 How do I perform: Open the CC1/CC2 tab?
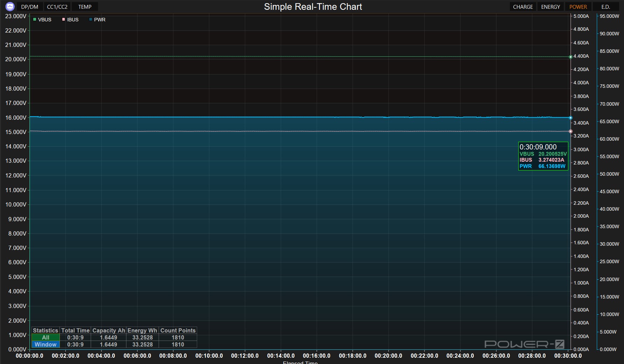[57, 7]
